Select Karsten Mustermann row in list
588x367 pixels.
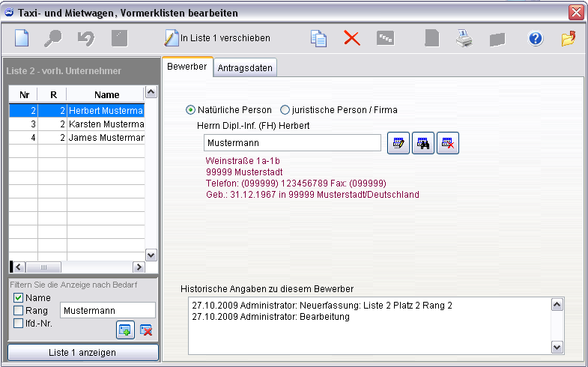coord(105,124)
